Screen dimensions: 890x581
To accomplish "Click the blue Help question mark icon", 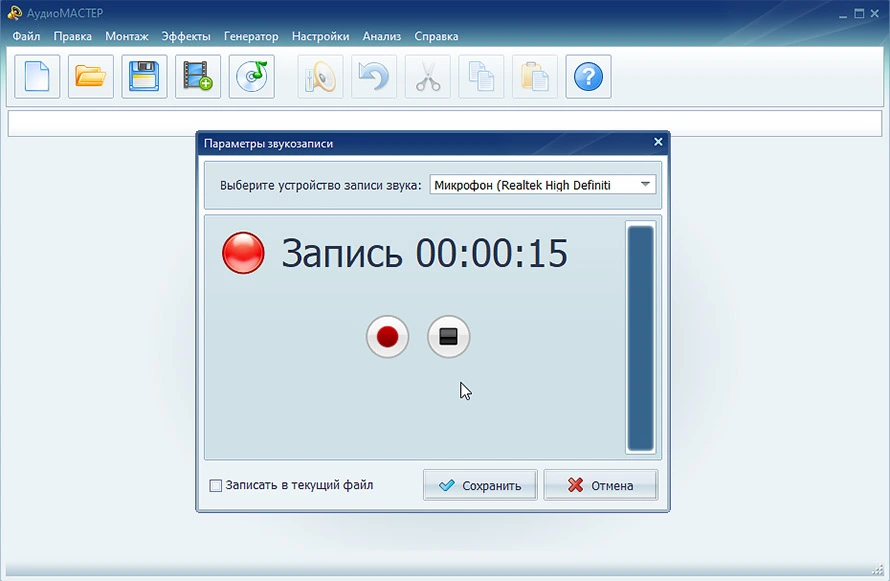I will (588, 77).
